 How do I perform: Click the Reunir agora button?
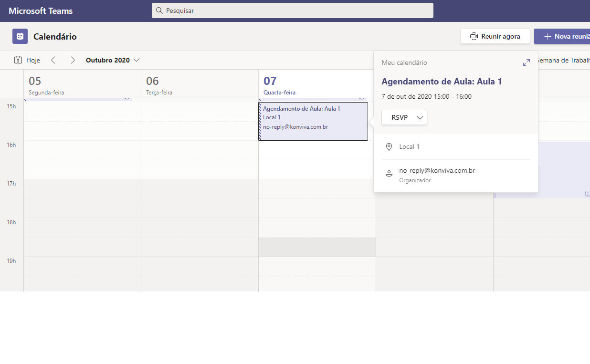[495, 36]
